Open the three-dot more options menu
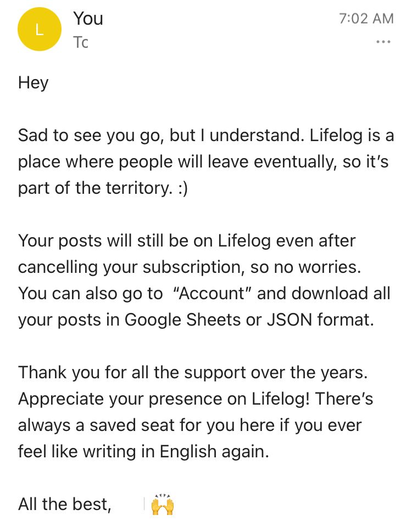This screenshot has width=412, height=532. point(383,42)
